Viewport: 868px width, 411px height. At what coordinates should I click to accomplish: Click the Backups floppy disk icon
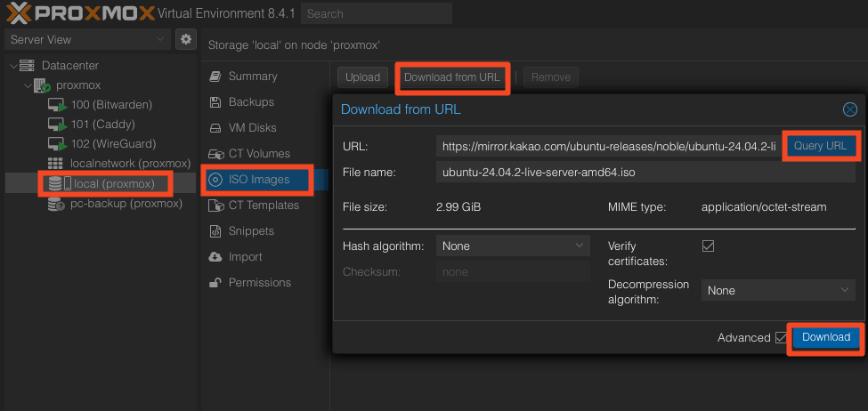pos(215,102)
